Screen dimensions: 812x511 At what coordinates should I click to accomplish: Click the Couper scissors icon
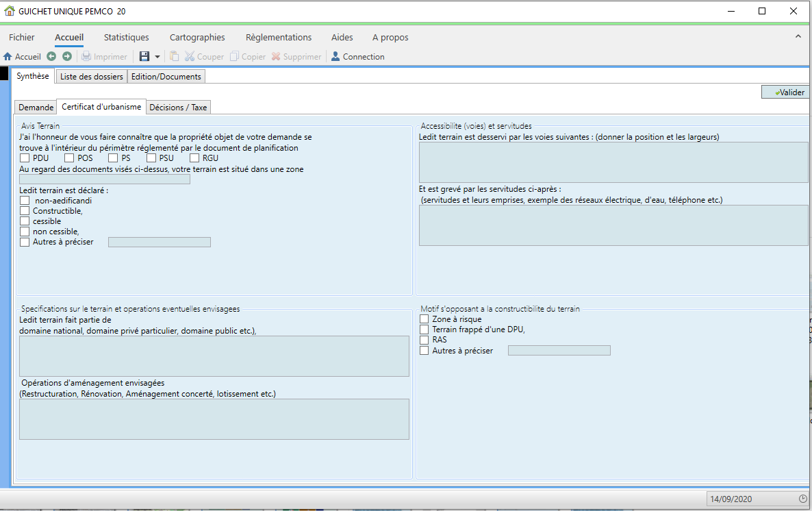[190, 56]
